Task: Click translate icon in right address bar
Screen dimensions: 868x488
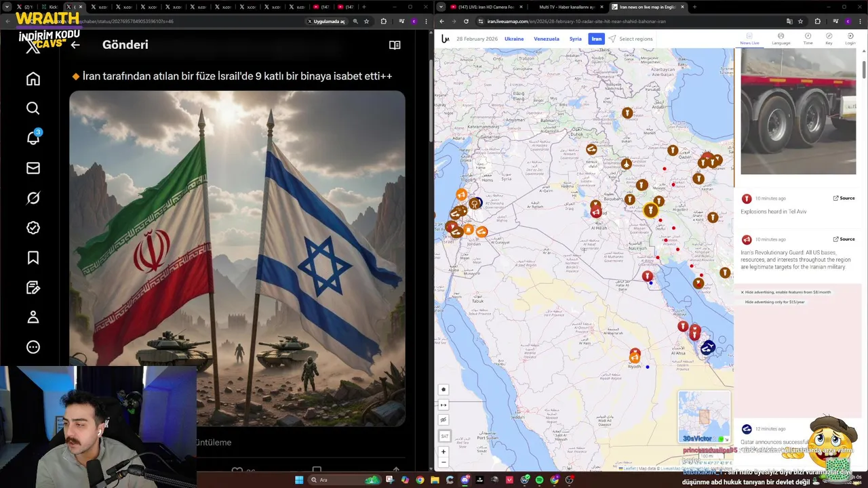Action: [x=789, y=21]
